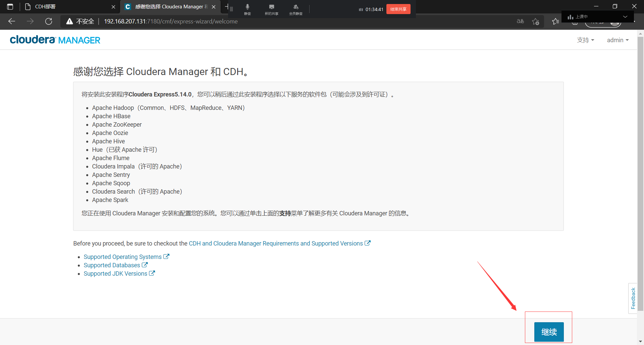Click 结束共享 to end screen sharing
The width and height of the screenshot is (644, 345).
[398, 9]
